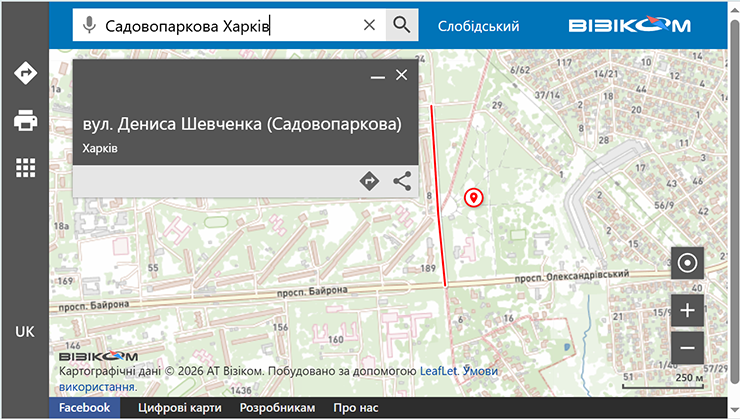Close the street info panel
740x419 pixels.
point(401,75)
